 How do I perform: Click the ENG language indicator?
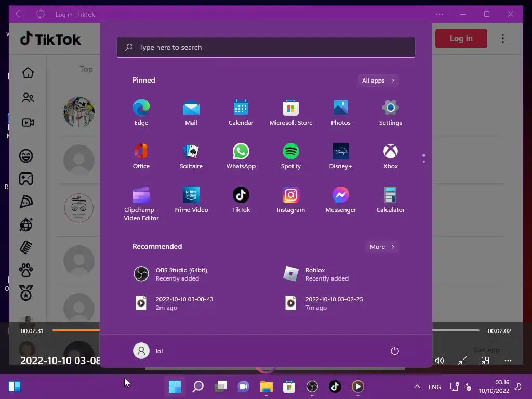(x=435, y=387)
